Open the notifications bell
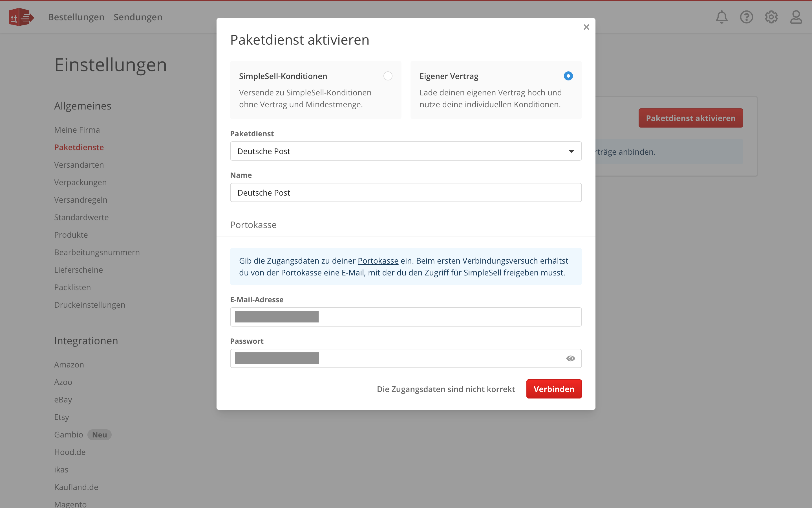812x508 pixels. pos(721,17)
